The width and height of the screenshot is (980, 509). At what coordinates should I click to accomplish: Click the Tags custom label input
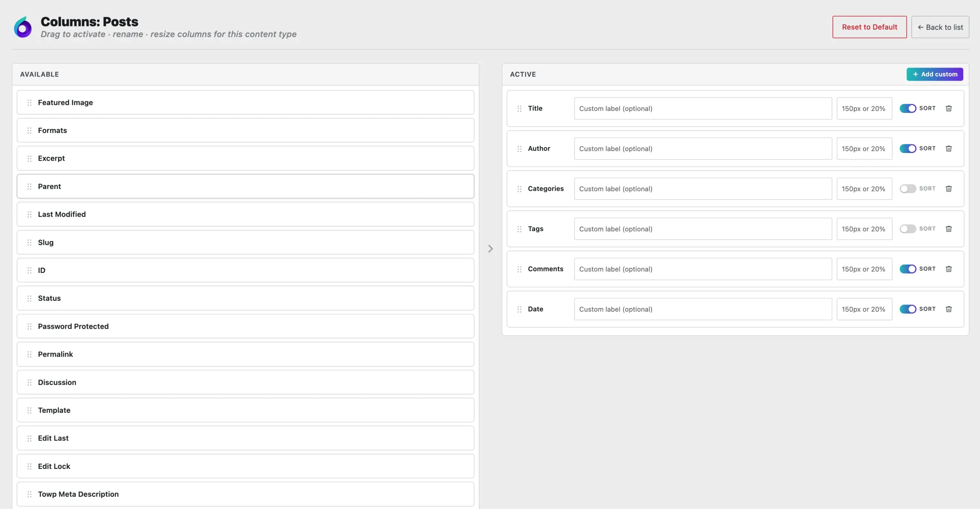coord(703,229)
